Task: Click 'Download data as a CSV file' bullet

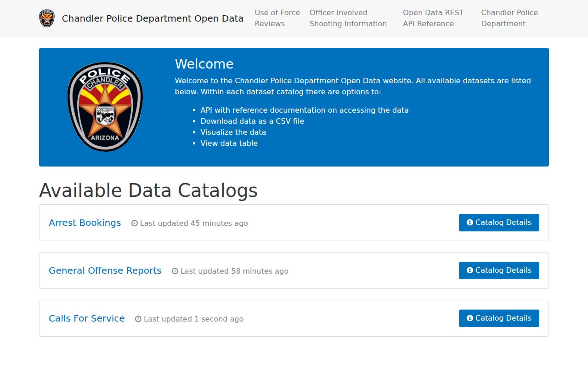Action: point(252,121)
